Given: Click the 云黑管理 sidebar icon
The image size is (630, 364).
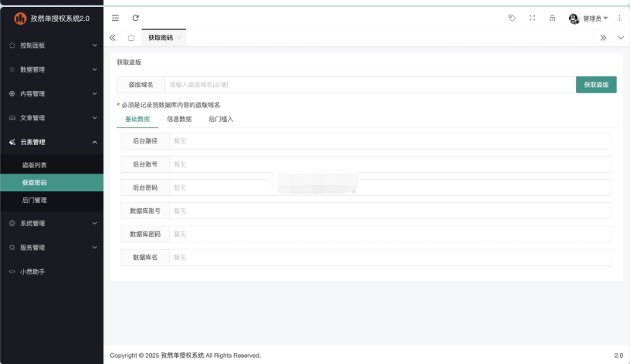Looking at the screenshot, I should pyautogui.click(x=12, y=142).
